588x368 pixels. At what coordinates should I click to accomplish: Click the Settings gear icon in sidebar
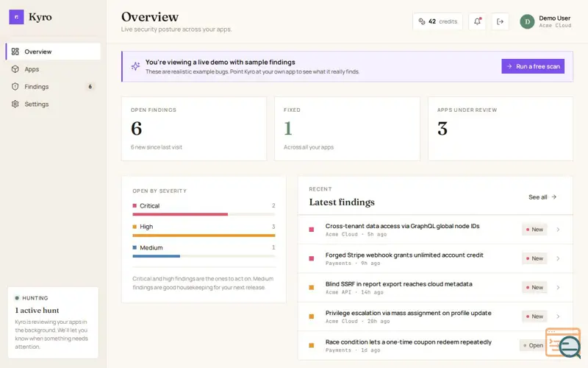pyautogui.click(x=15, y=104)
